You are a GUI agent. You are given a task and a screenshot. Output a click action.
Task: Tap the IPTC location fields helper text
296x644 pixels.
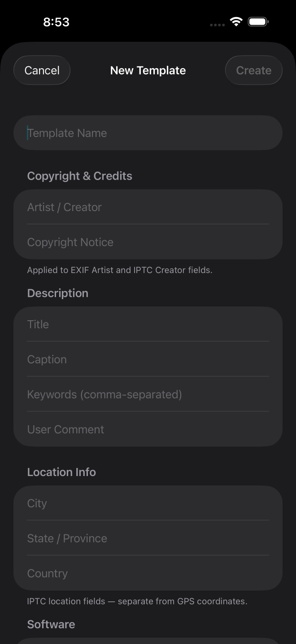[x=137, y=601]
